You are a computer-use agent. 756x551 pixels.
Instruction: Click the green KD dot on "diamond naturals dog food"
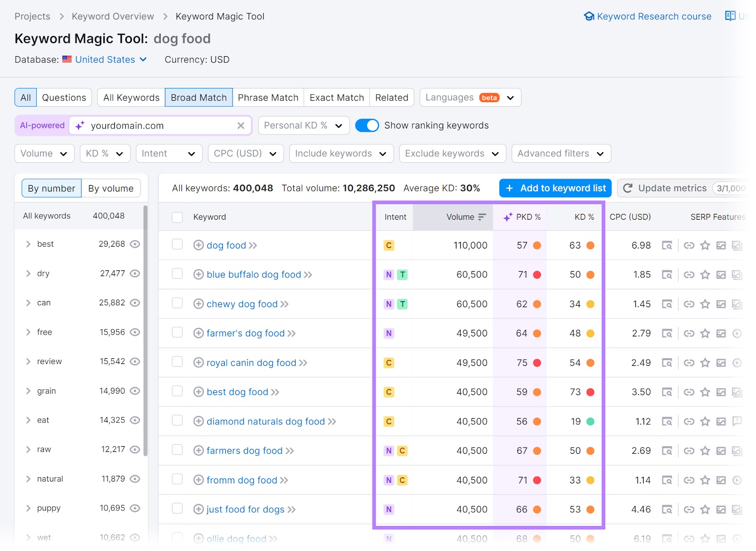tap(590, 421)
